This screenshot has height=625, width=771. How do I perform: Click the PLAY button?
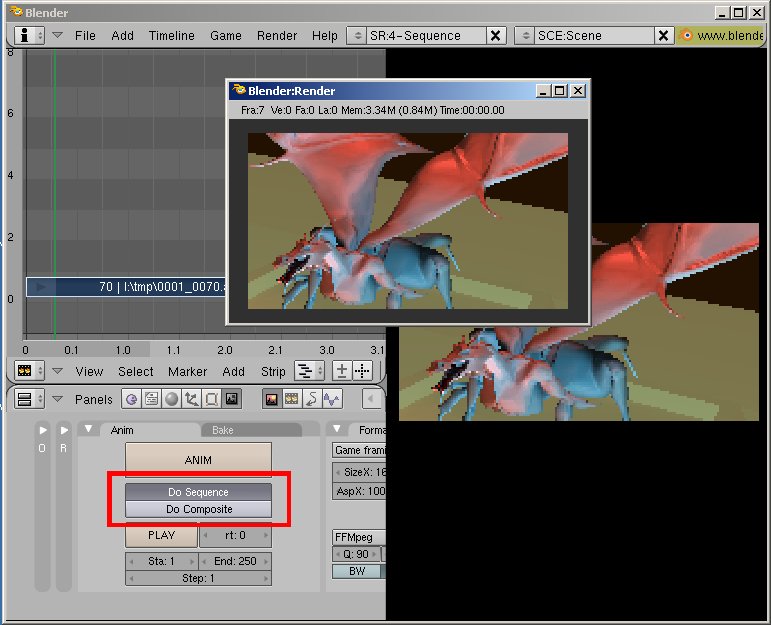(161, 535)
